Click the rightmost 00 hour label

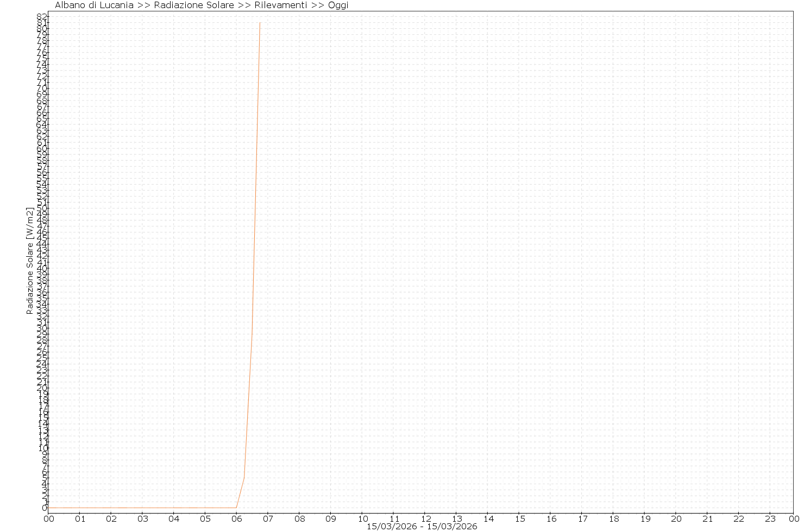click(794, 518)
